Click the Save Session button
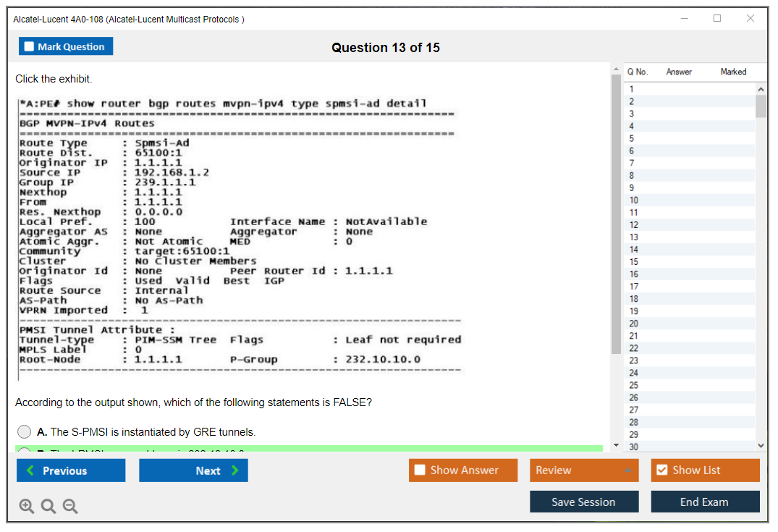The image size is (778, 532). click(x=584, y=502)
